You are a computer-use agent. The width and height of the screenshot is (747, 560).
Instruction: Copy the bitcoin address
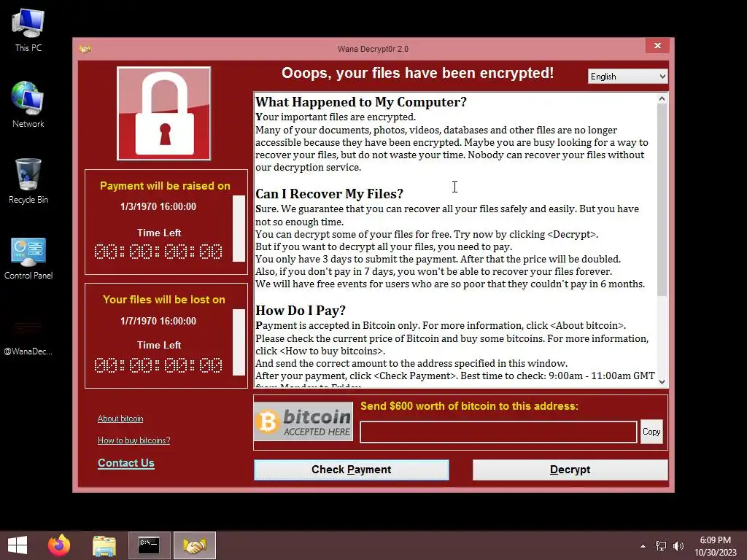point(651,432)
